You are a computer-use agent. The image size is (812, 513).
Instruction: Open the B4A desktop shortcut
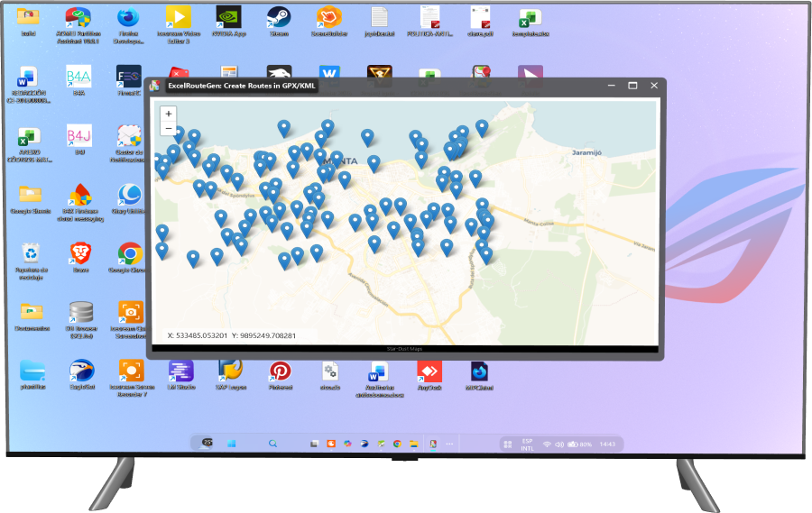(78, 80)
